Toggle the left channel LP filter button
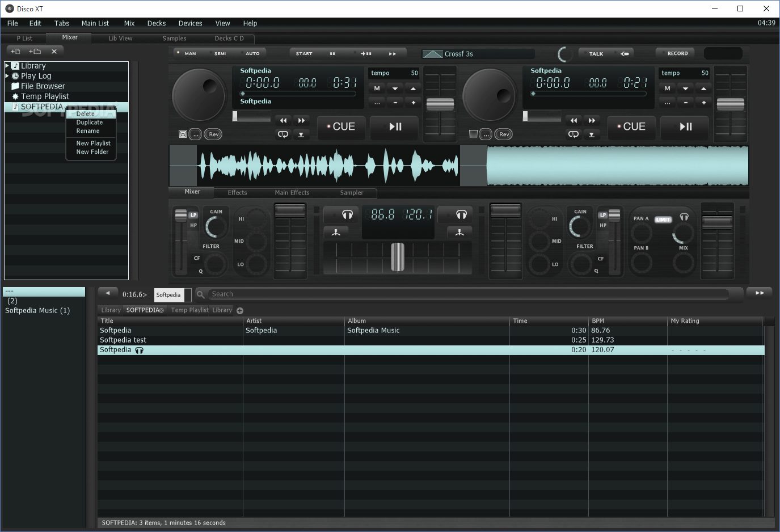 [x=193, y=215]
